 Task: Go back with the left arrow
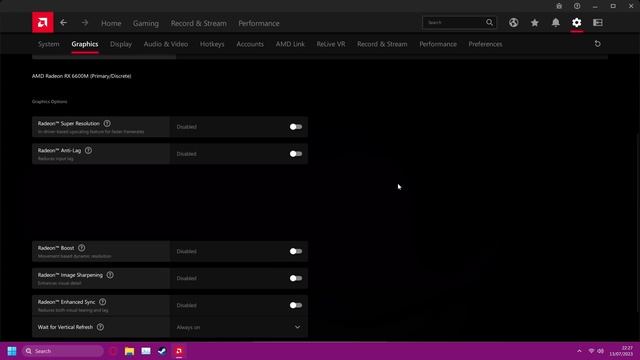(63, 23)
